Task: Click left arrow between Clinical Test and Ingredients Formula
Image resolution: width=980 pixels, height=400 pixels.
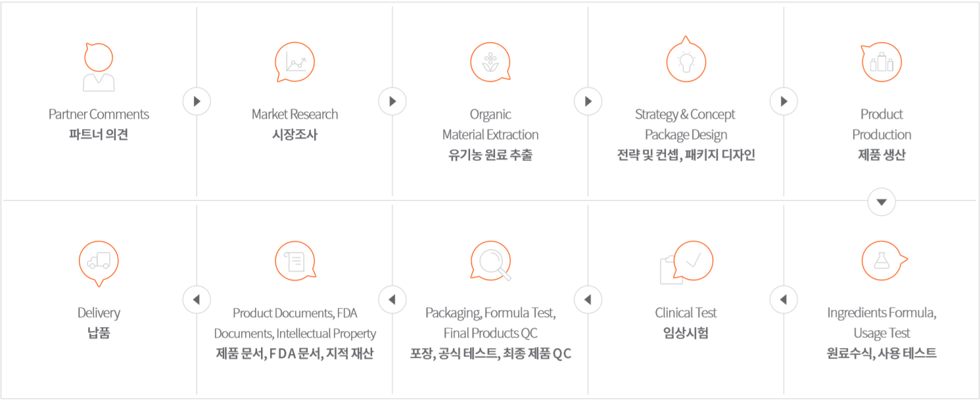Action: 783,300
